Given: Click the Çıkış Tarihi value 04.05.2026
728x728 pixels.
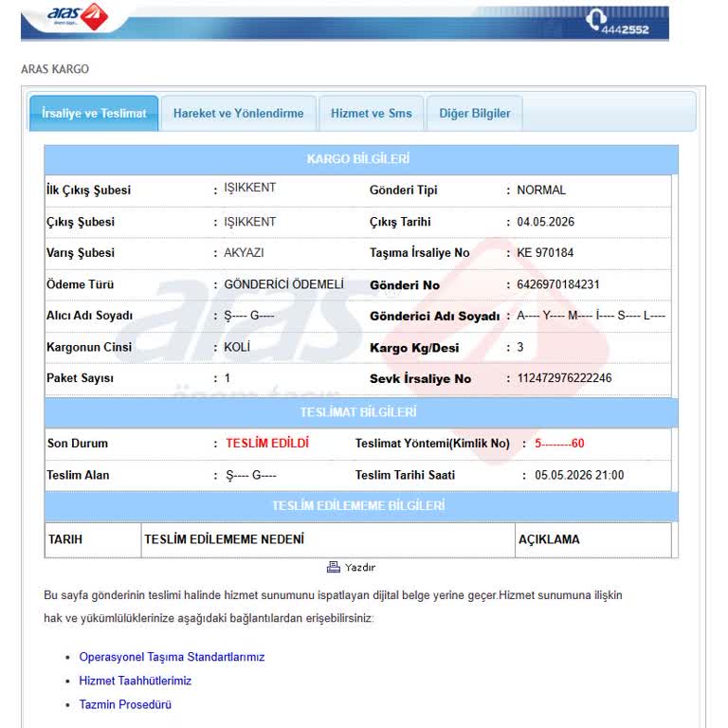Looking at the screenshot, I should pyautogui.click(x=546, y=222).
